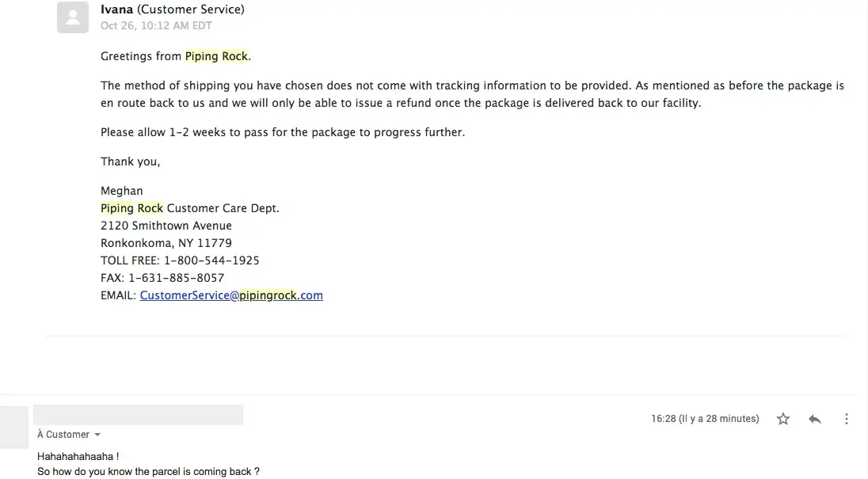Click the sender avatar beside the bottom reply

[14, 427]
